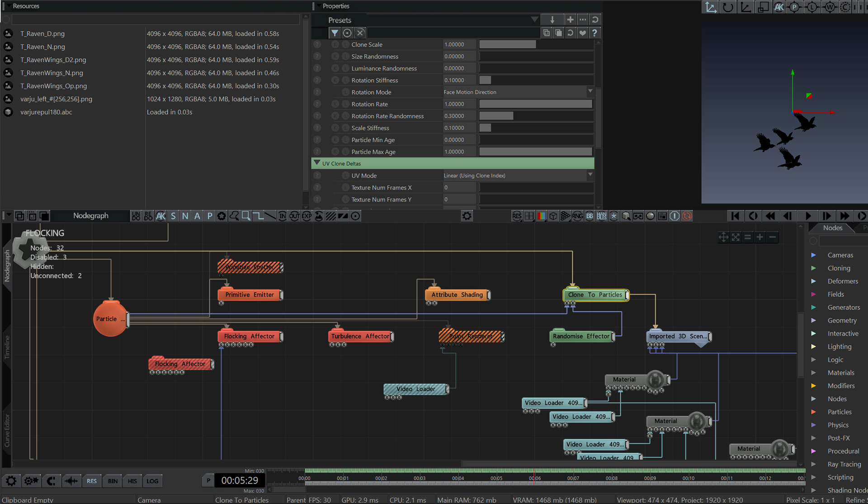Screen dimensions: 868x504
Task: Select the move gizmo tool icon
Action: [x=711, y=7]
